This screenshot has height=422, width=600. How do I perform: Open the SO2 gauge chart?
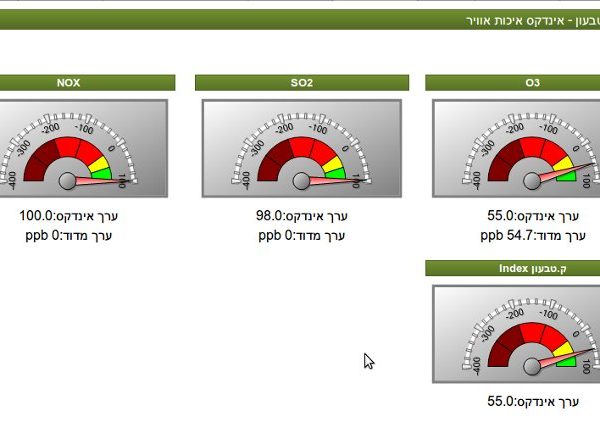(x=302, y=148)
